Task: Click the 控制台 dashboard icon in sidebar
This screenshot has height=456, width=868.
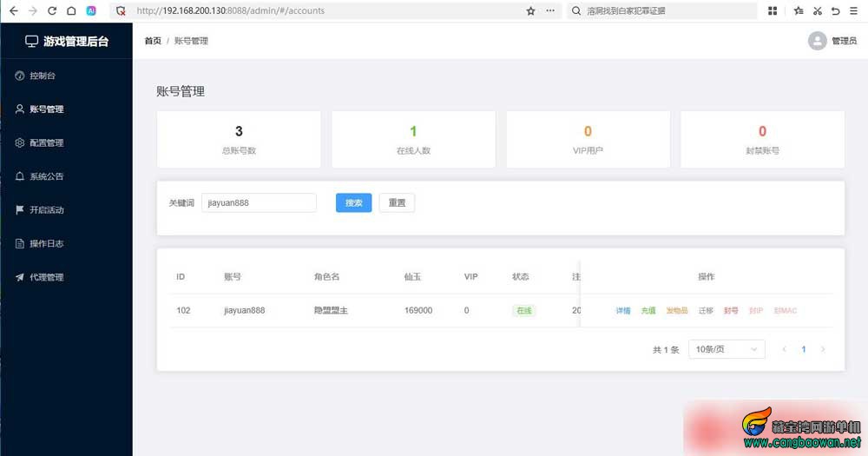Action: pyautogui.click(x=20, y=76)
